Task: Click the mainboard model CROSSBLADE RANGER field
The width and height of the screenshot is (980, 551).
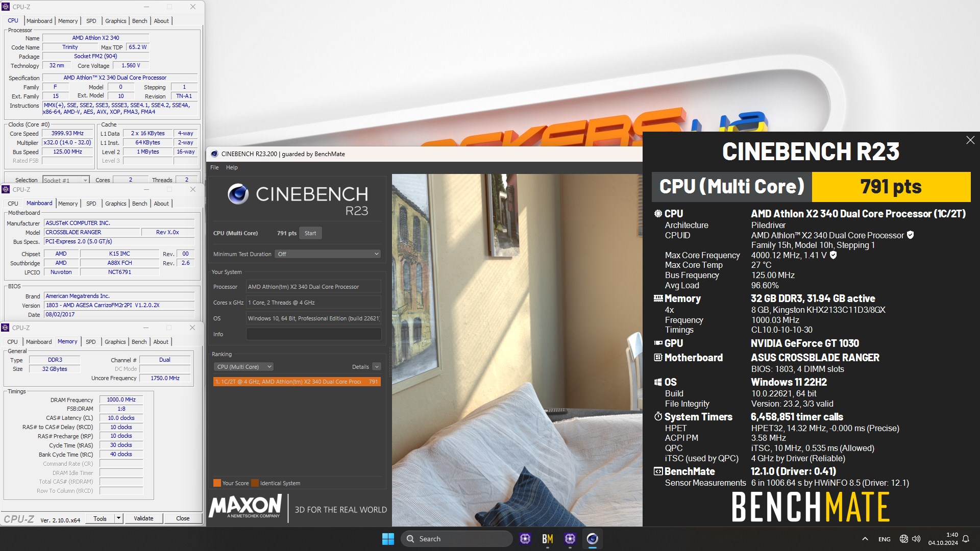Action: pyautogui.click(x=92, y=232)
